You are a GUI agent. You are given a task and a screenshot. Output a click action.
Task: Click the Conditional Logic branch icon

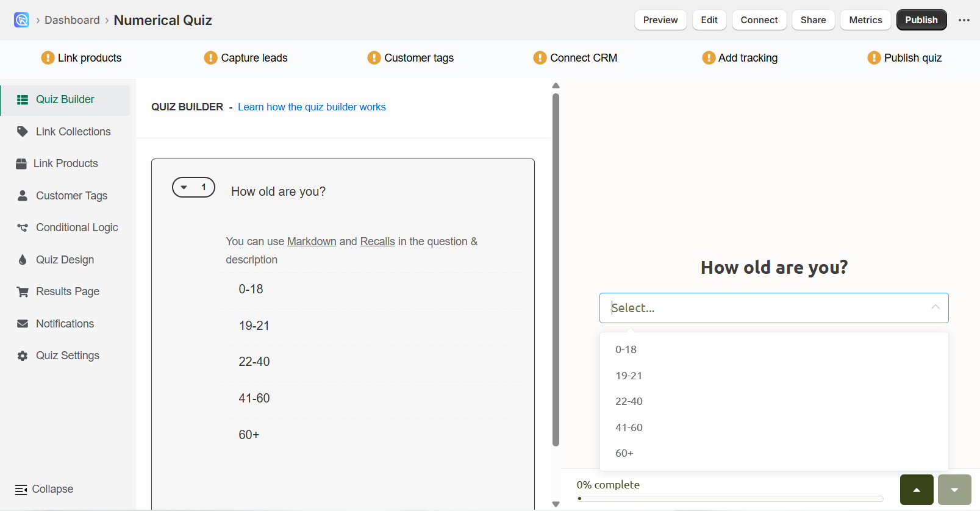[23, 227]
